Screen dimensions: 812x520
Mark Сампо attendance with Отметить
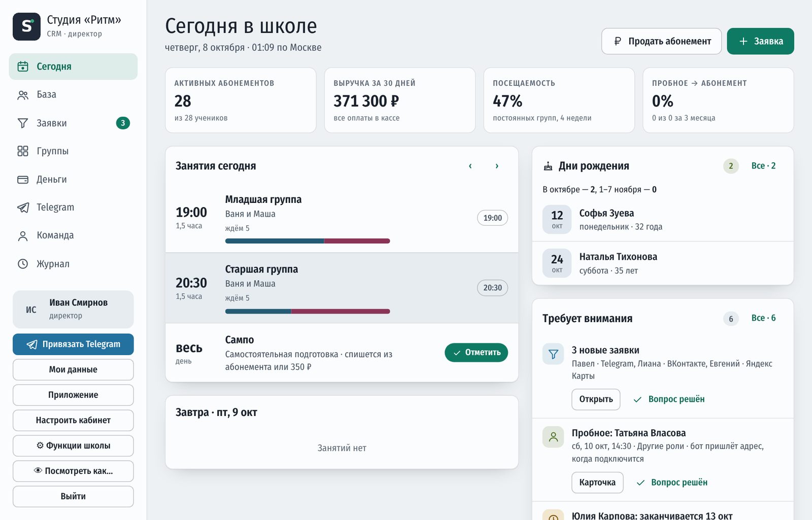pos(476,353)
